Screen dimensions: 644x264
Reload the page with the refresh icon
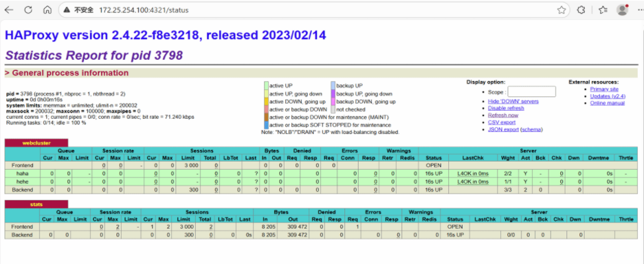coord(28,10)
